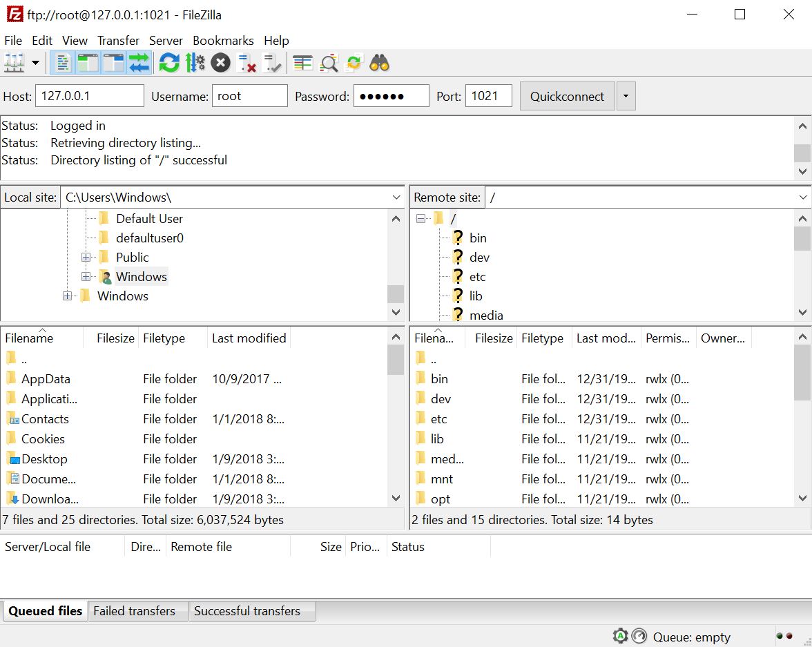This screenshot has width=812, height=647.
Task: Select the Contacts folder in local list
Action: coord(45,419)
